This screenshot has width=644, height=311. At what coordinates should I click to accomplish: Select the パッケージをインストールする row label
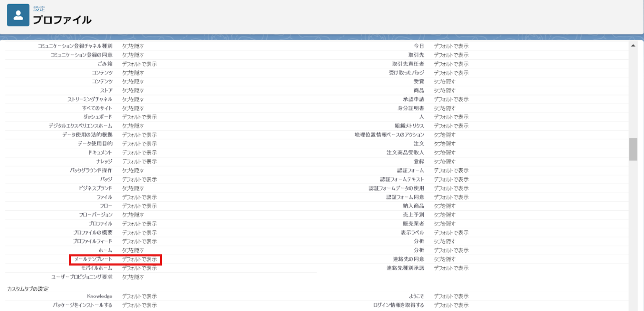82,305
